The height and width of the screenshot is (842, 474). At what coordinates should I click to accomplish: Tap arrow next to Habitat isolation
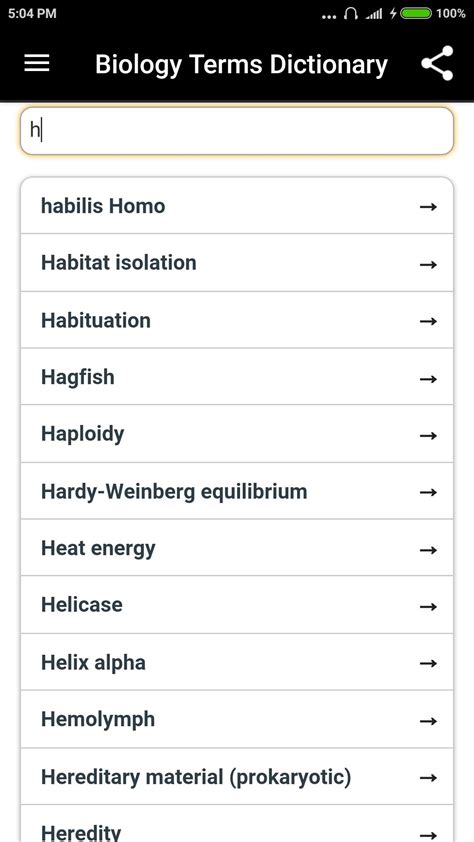point(428,264)
